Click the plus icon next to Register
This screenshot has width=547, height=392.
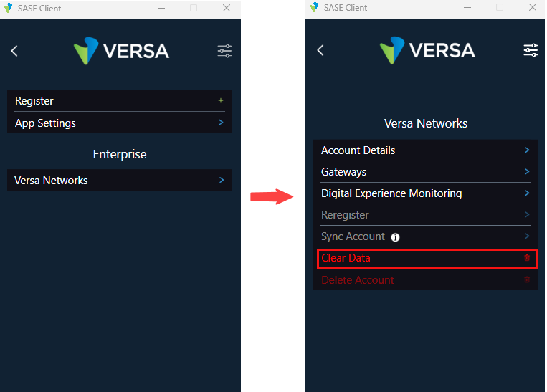pyautogui.click(x=221, y=101)
